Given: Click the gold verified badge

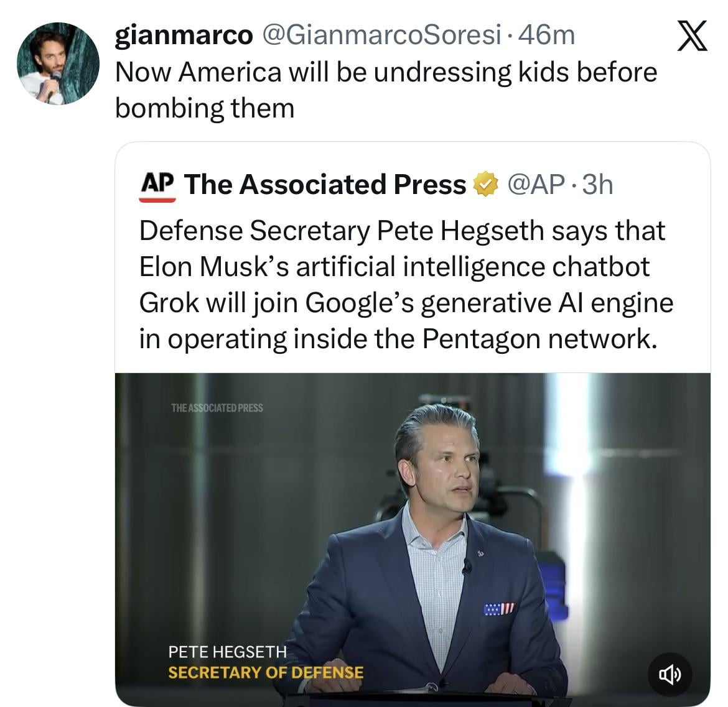Looking at the screenshot, I should tap(486, 185).
